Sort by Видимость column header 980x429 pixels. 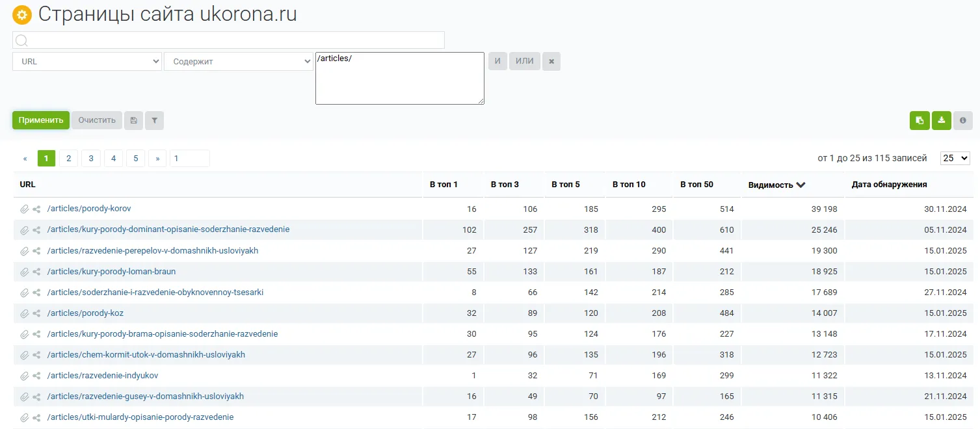click(x=776, y=185)
